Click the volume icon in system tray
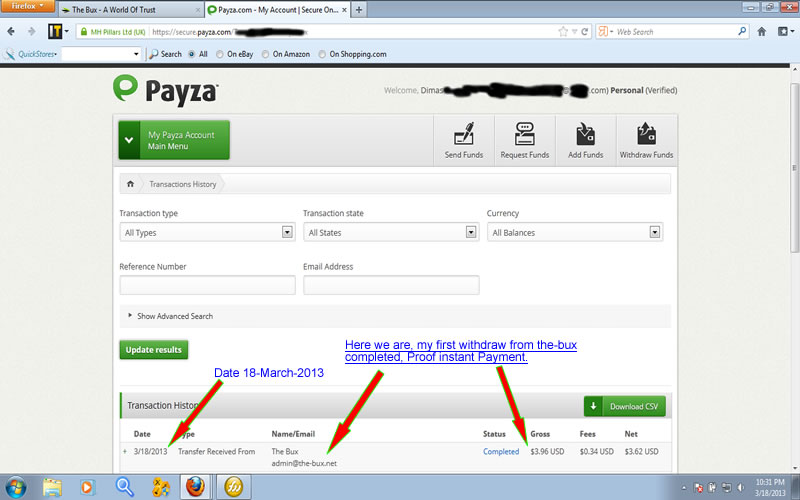 click(740, 488)
